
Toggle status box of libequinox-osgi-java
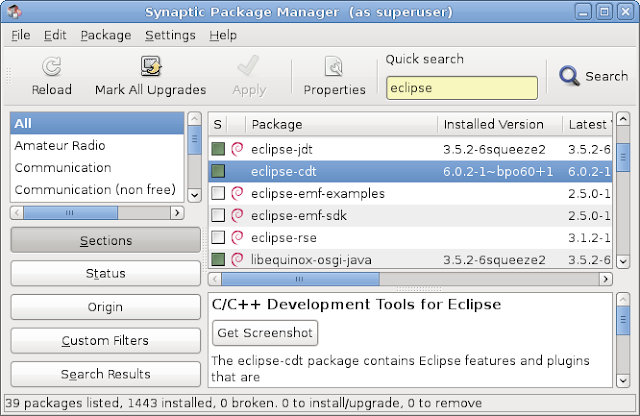(218, 259)
